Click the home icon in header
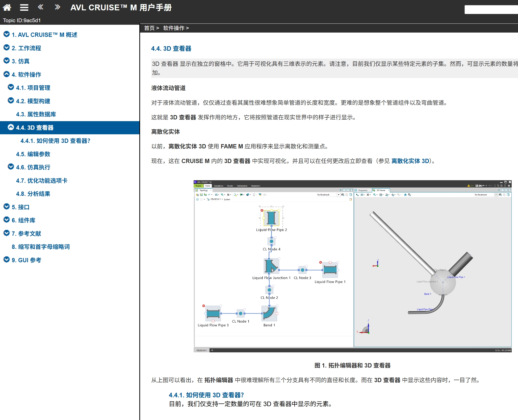This screenshot has width=518, height=420. (x=7, y=8)
